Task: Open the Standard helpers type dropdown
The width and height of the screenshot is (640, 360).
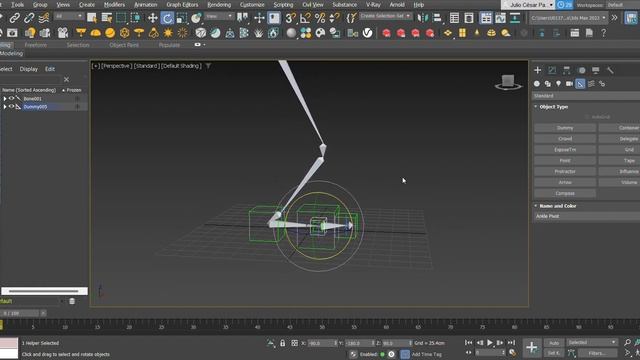Action: (x=586, y=96)
